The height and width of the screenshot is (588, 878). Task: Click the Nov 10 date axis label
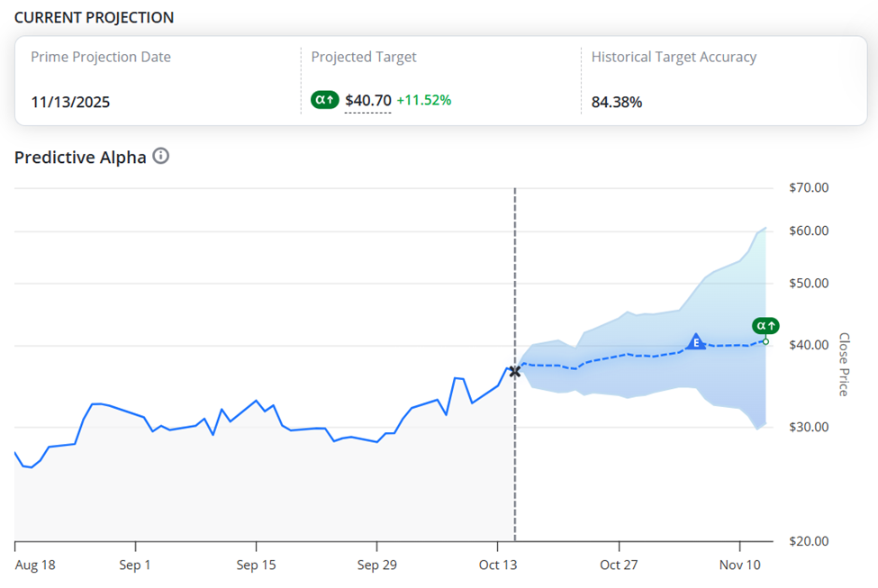(x=740, y=565)
